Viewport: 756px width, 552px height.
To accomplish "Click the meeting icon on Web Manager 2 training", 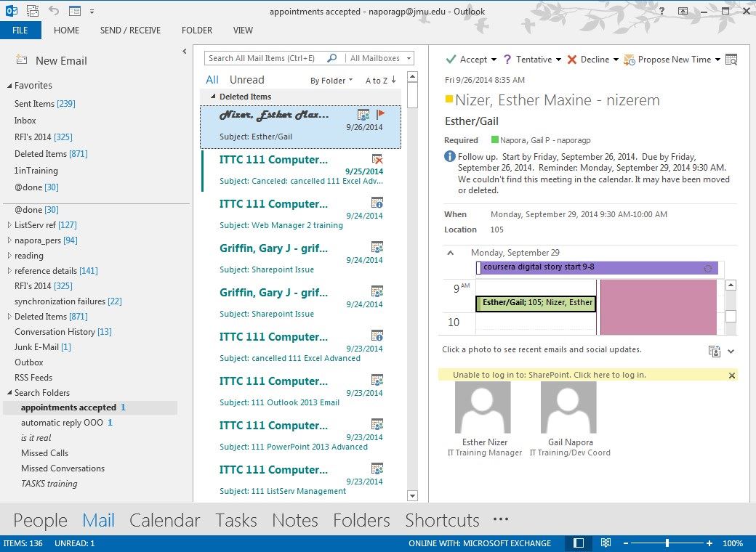I will (x=377, y=203).
